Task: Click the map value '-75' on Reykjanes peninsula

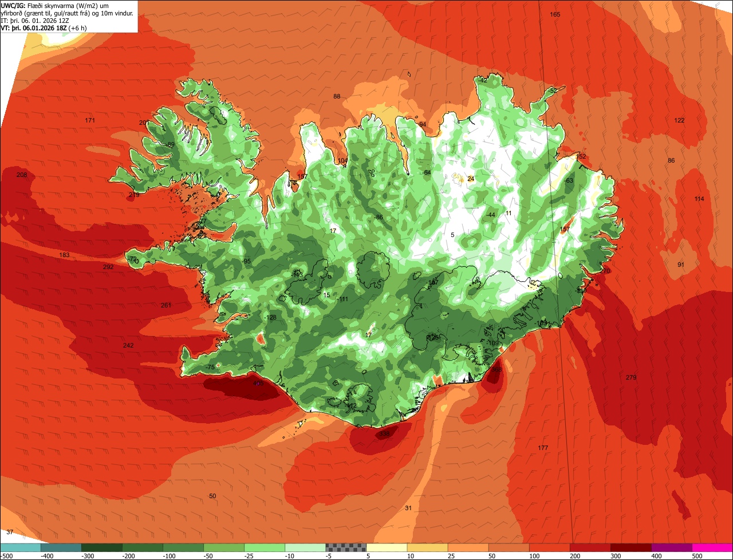Action: 210,367
